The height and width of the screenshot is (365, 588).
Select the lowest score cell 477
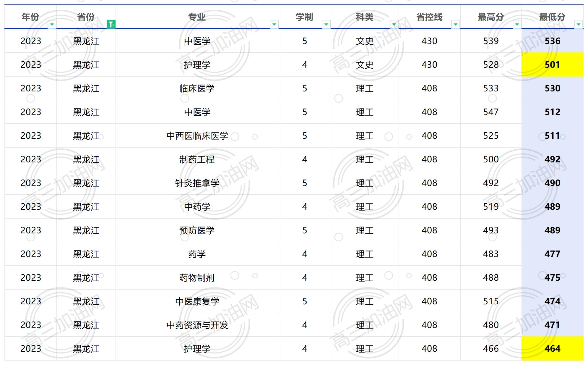tap(553, 254)
